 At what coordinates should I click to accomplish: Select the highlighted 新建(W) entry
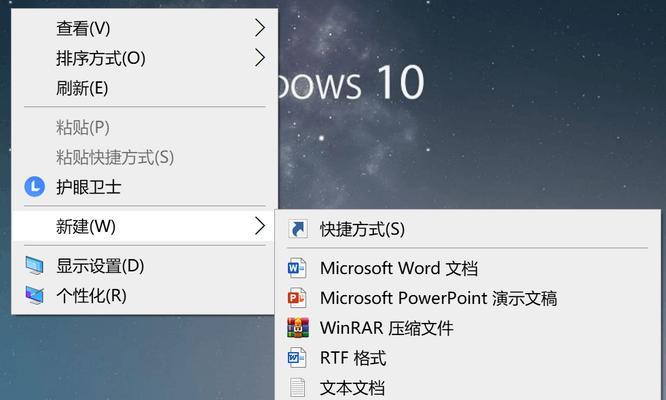(x=144, y=226)
